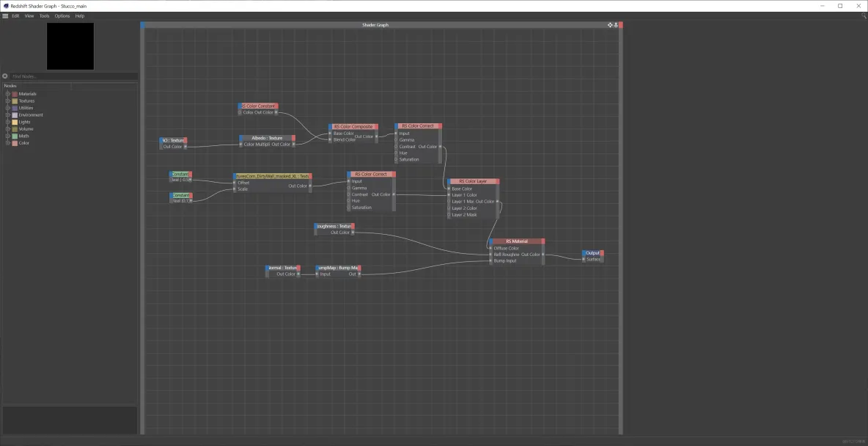868x446 pixels.
Task: Click the blue input corner of Albedo Texture node
Action: tap(240, 138)
